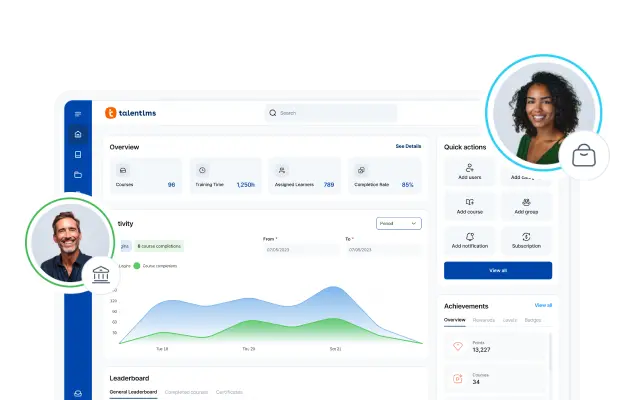Select the Completion Rate overview card
The height and width of the screenshot is (400, 632).
(x=385, y=176)
